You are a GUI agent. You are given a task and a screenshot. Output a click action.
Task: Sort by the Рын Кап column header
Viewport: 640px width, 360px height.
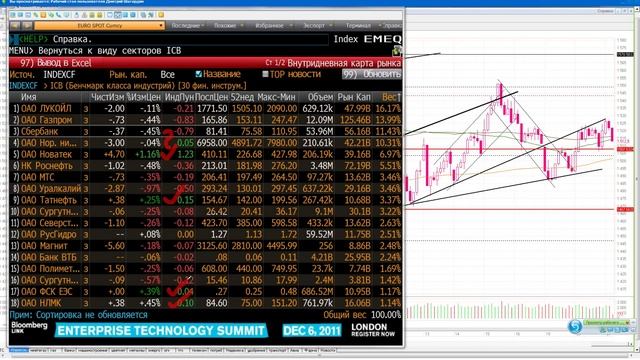coord(354,97)
